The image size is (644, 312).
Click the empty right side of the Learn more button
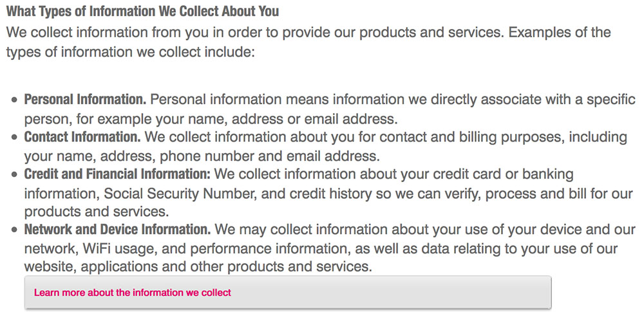click(390, 293)
